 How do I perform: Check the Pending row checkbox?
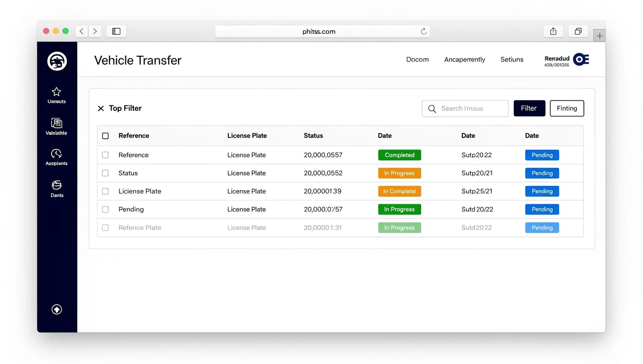click(x=105, y=209)
